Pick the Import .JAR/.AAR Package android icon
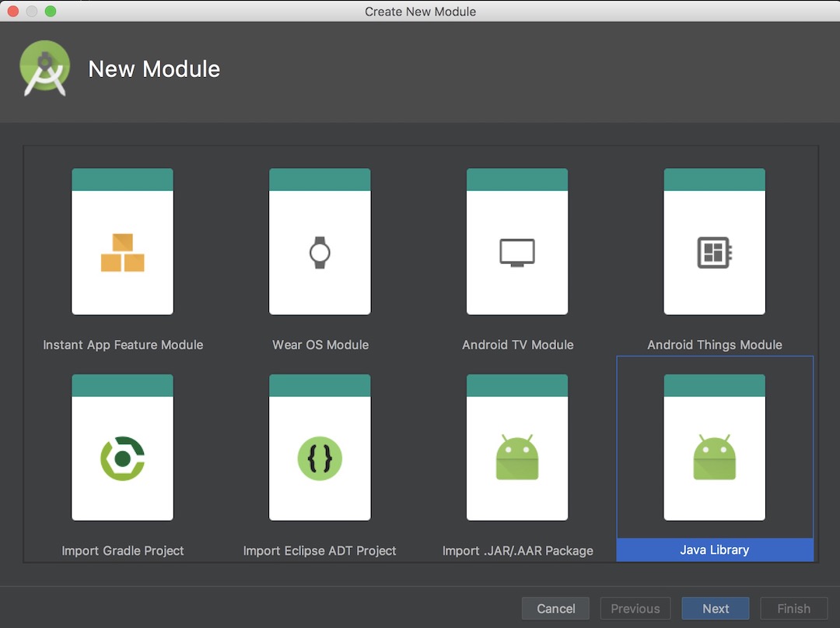The width and height of the screenshot is (840, 628). 517,457
